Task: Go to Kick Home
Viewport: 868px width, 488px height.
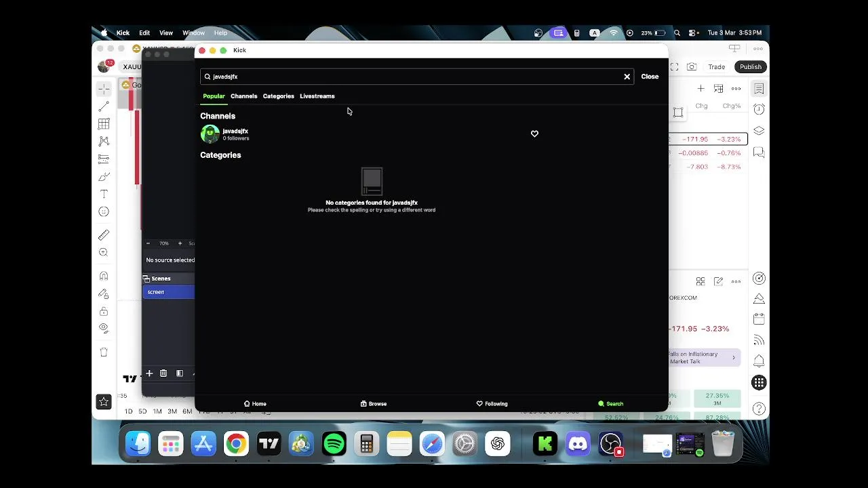Action: point(255,404)
